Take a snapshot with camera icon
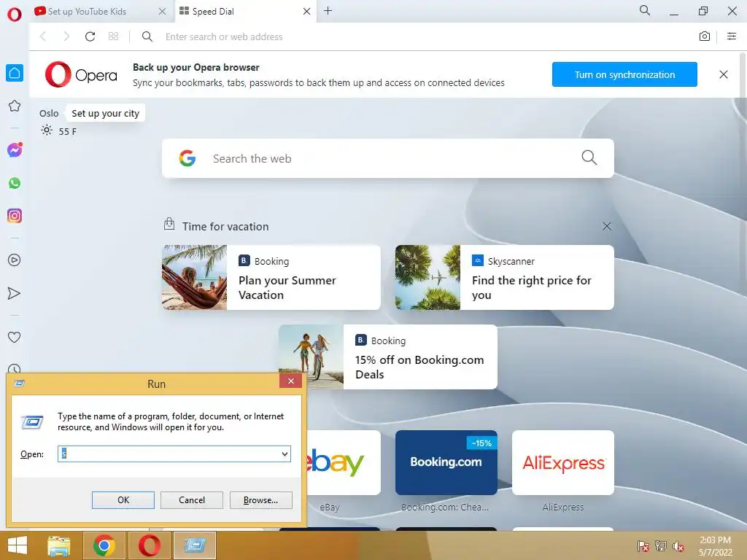This screenshot has height=560, width=747. pos(705,36)
